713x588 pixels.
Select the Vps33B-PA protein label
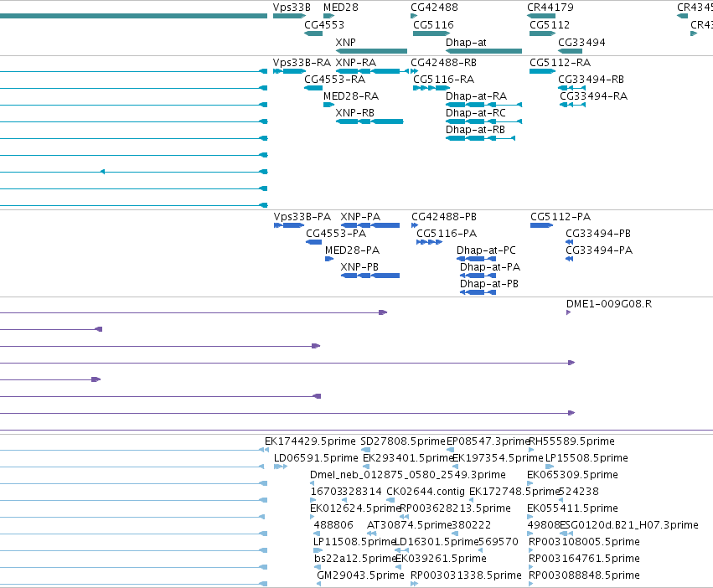tap(302, 216)
